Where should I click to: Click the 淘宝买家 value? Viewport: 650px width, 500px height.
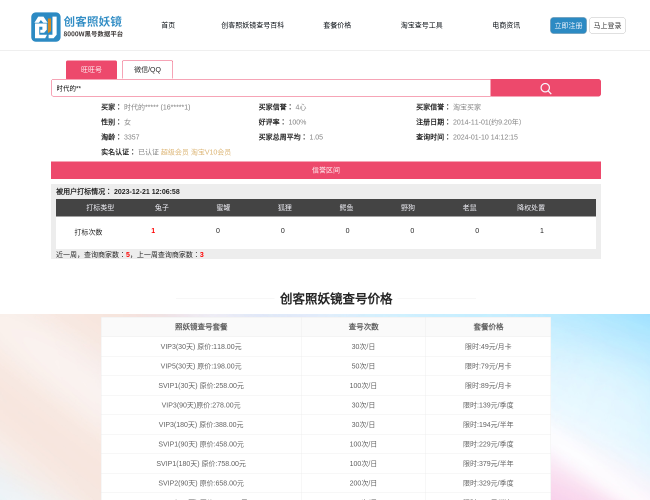coord(467,107)
